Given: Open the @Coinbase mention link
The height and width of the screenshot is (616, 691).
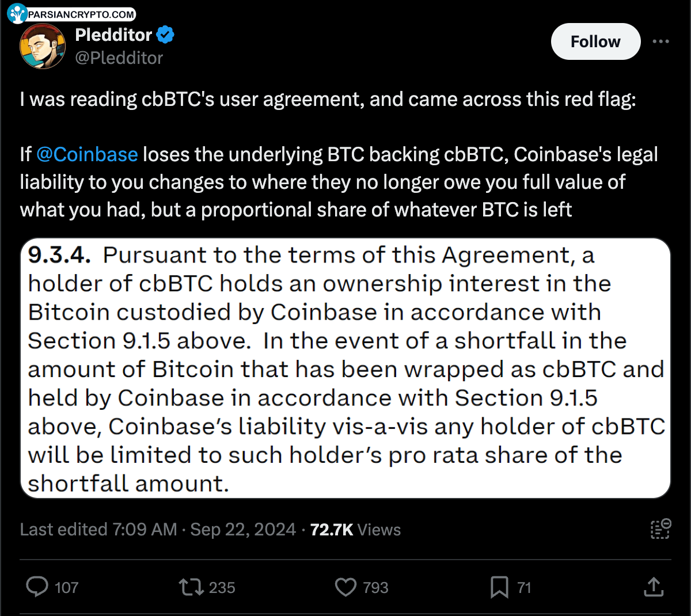Looking at the screenshot, I should (87, 154).
